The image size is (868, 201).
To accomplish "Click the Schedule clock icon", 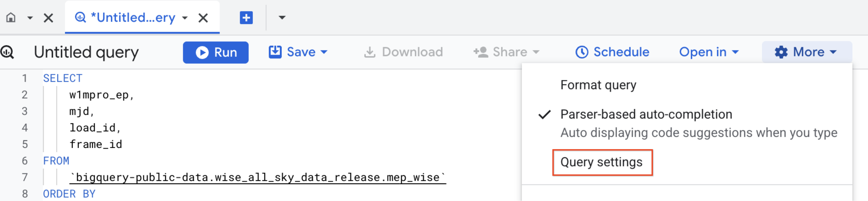I will 582,52.
